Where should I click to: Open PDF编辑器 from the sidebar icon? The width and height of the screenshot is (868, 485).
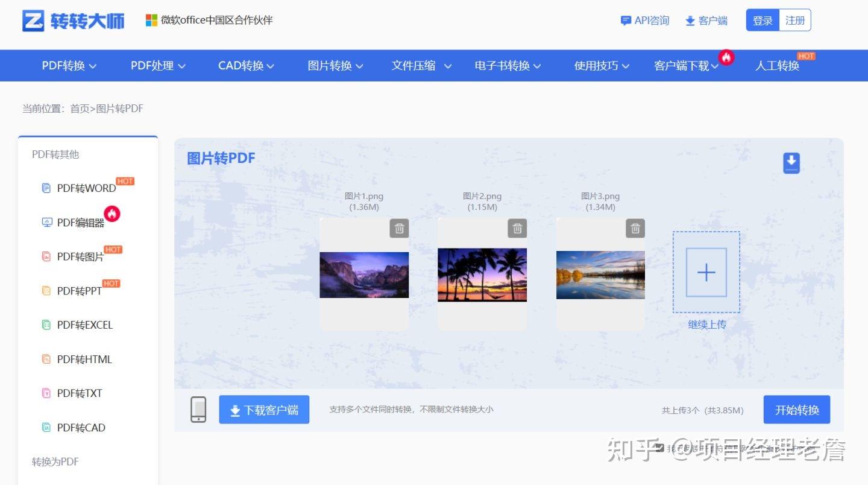coord(46,222)
